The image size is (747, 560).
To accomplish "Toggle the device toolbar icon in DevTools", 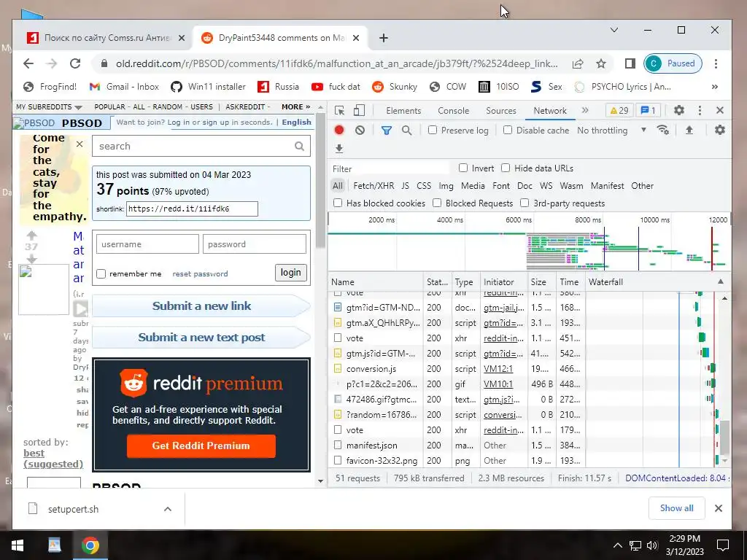I will click(359, 111).
